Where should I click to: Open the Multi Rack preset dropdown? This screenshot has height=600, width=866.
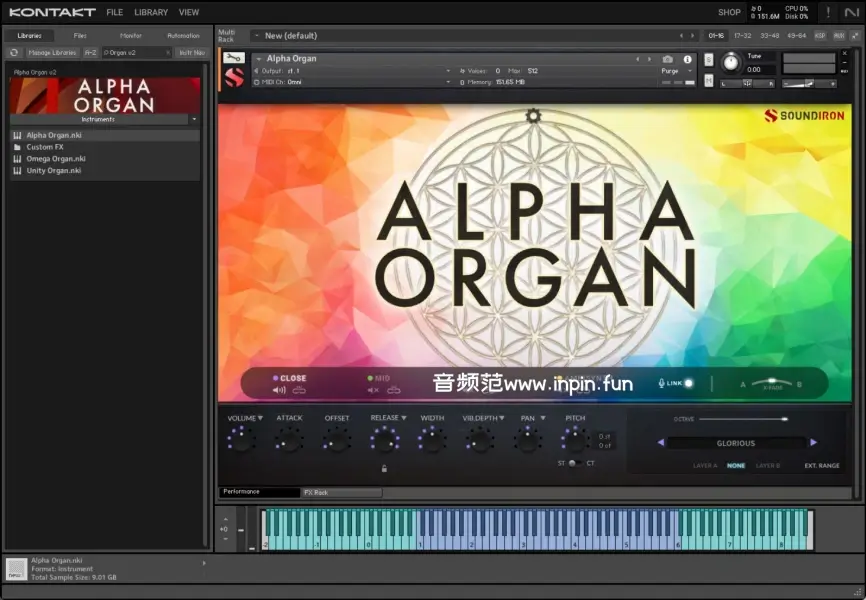[256, 35]
